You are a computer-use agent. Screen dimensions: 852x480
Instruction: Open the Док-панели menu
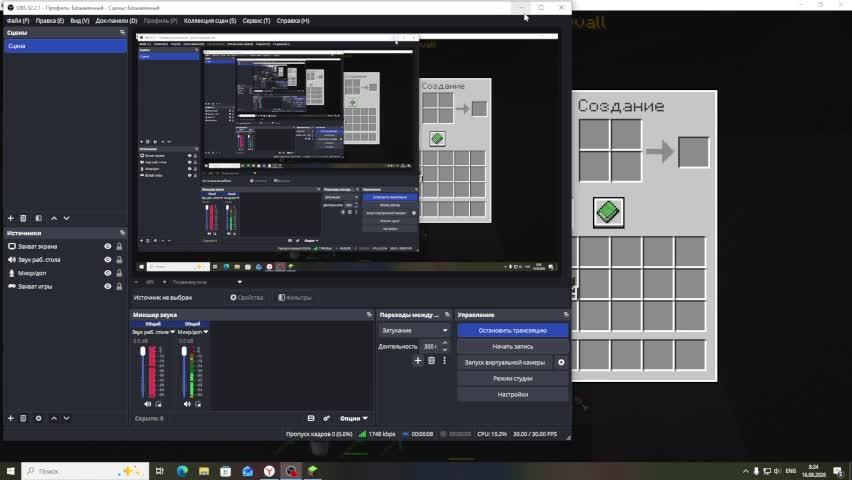(116, 21)
